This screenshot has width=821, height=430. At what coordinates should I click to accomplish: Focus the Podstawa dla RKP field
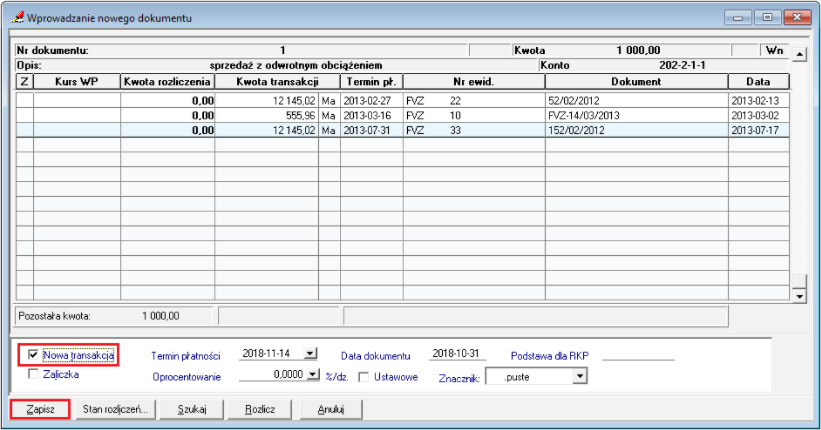coord(638,355)
